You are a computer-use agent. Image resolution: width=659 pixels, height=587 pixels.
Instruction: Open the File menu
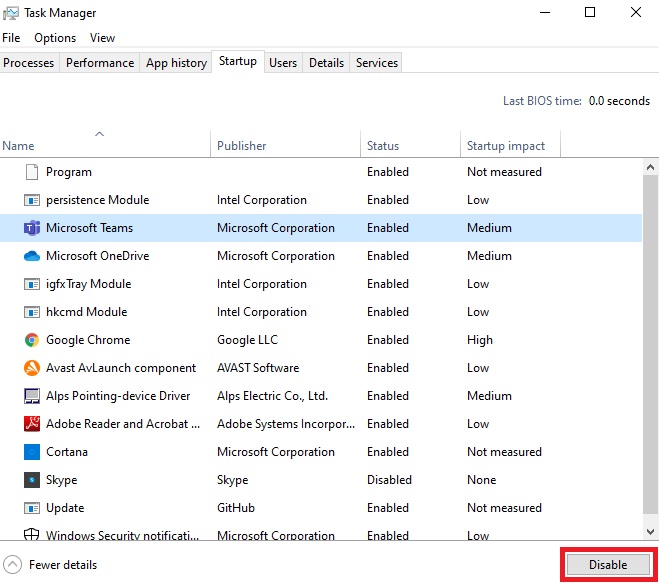click(x=11, y=38)
